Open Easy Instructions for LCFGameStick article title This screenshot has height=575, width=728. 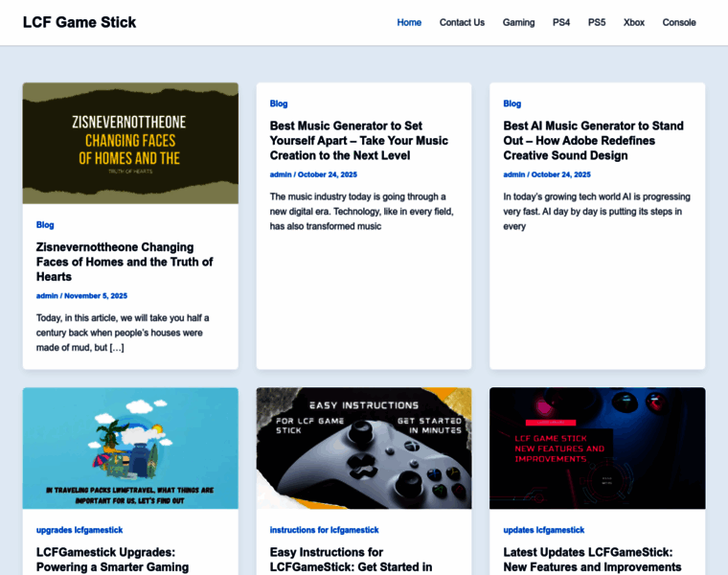351,560
